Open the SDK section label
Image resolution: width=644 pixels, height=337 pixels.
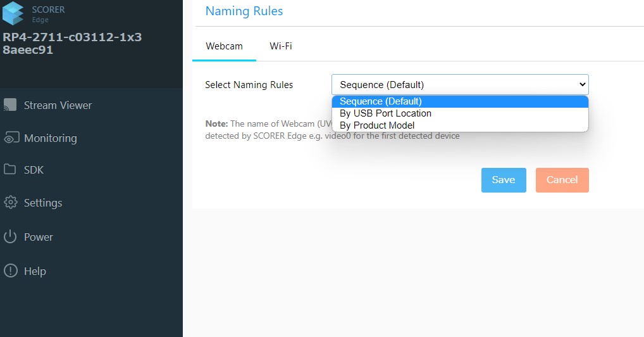coord(34,170)
